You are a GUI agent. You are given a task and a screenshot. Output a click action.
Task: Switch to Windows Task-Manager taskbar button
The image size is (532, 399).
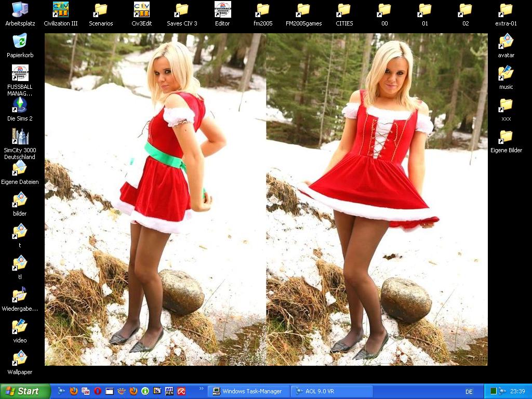[247, 391]
